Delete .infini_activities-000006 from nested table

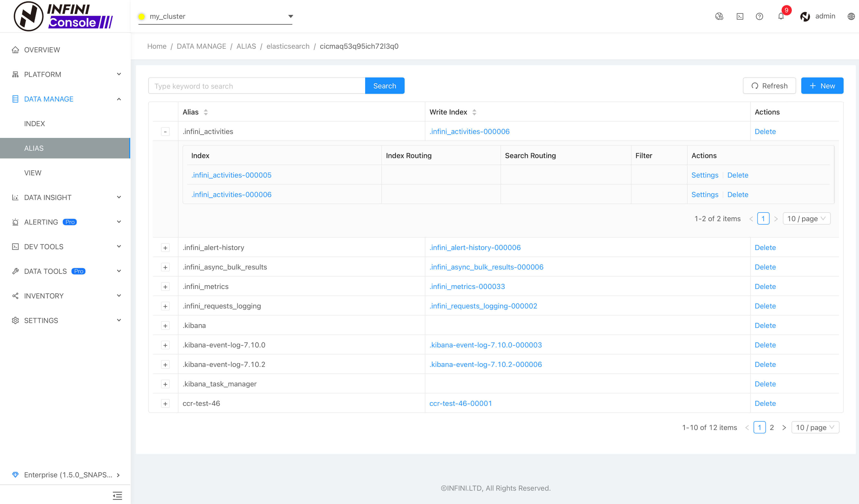(x=738, y=195)
